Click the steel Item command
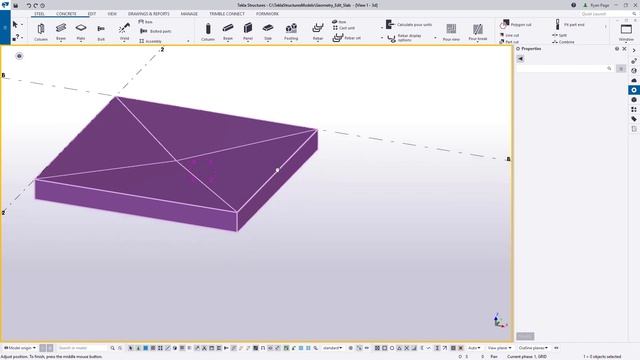Screen dimensions: 640x360 (146, 22)
